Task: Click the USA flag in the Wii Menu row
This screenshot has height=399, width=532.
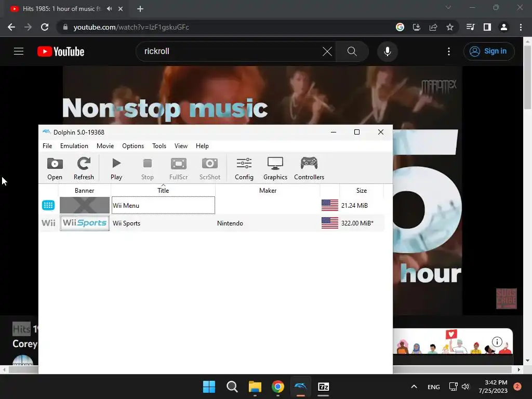Action: click(330, 205)
